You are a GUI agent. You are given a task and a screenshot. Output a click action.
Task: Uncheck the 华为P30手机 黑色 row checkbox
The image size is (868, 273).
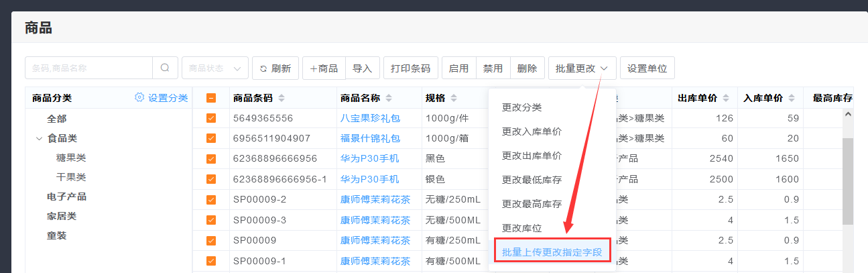pos(210,159)
